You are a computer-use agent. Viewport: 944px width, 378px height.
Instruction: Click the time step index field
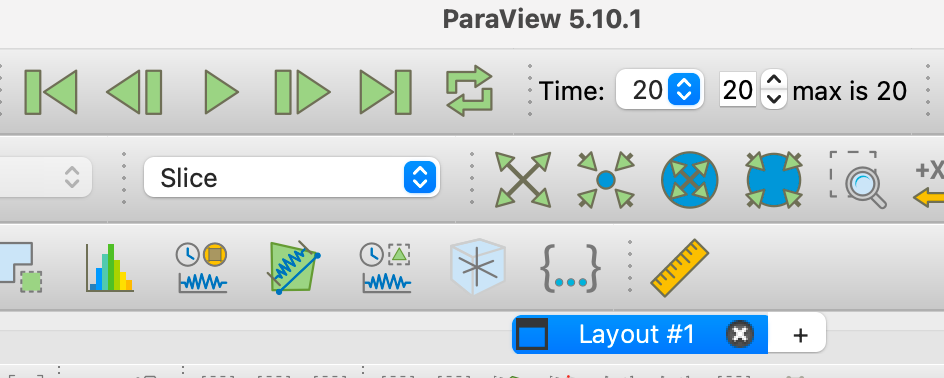[x=738, y=90]
